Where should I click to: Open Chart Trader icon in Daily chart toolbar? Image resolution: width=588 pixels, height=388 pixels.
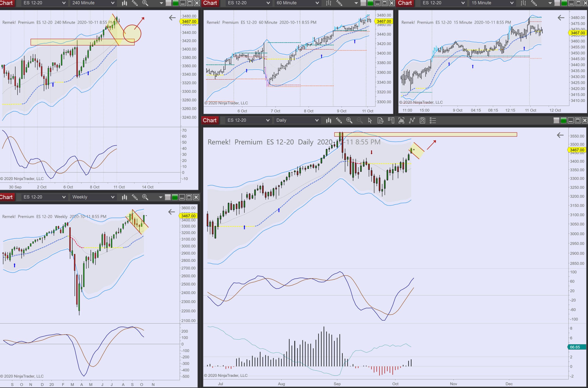coord(391,120)
